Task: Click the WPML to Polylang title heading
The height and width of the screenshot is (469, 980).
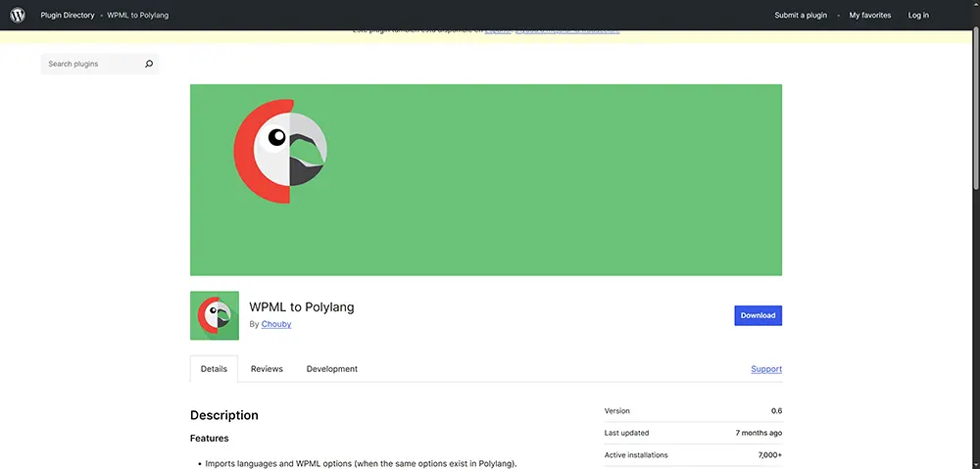Action: point(302,306)
